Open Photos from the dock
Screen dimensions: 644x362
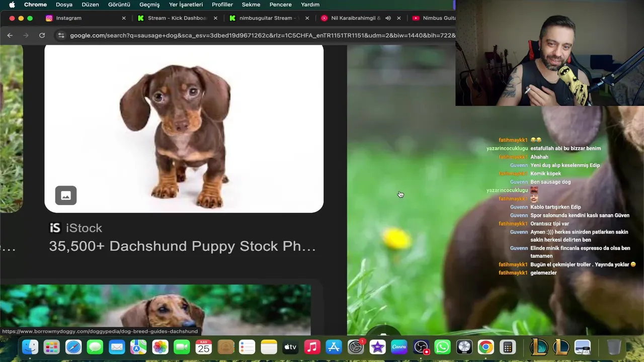click(160, 347)
